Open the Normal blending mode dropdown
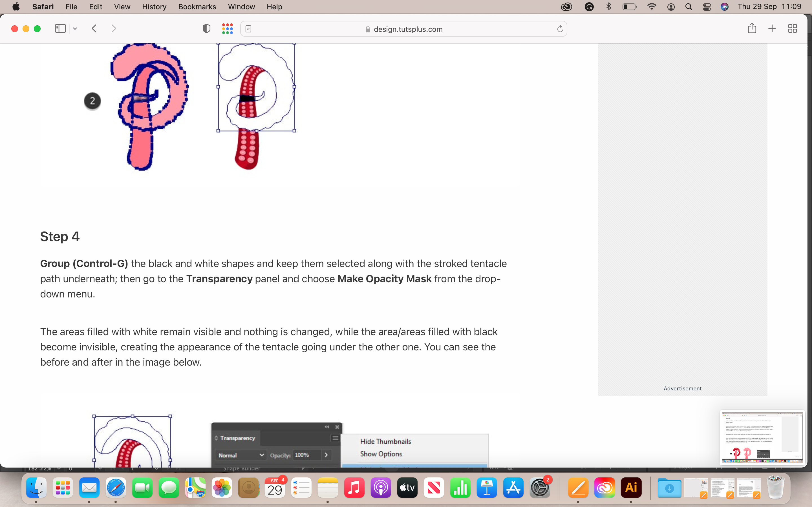This screenshot has width=812, height=507. click(240, 455)
